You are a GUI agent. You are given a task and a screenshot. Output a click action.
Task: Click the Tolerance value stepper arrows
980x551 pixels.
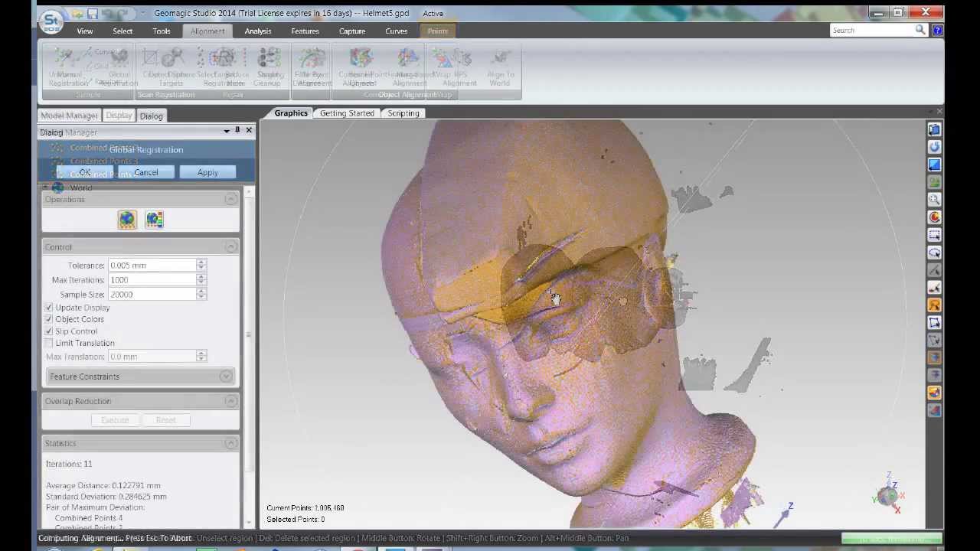click(201, 266)
